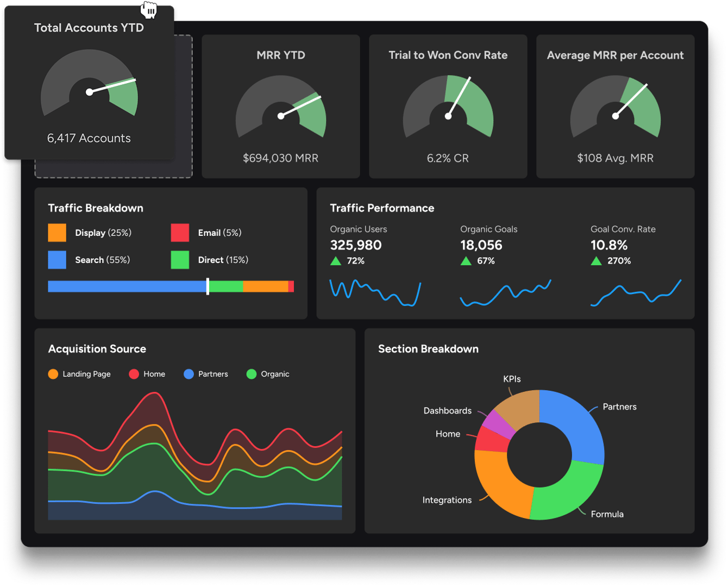
Task: Select the trend arrow next to 67%
Action: 467,261
